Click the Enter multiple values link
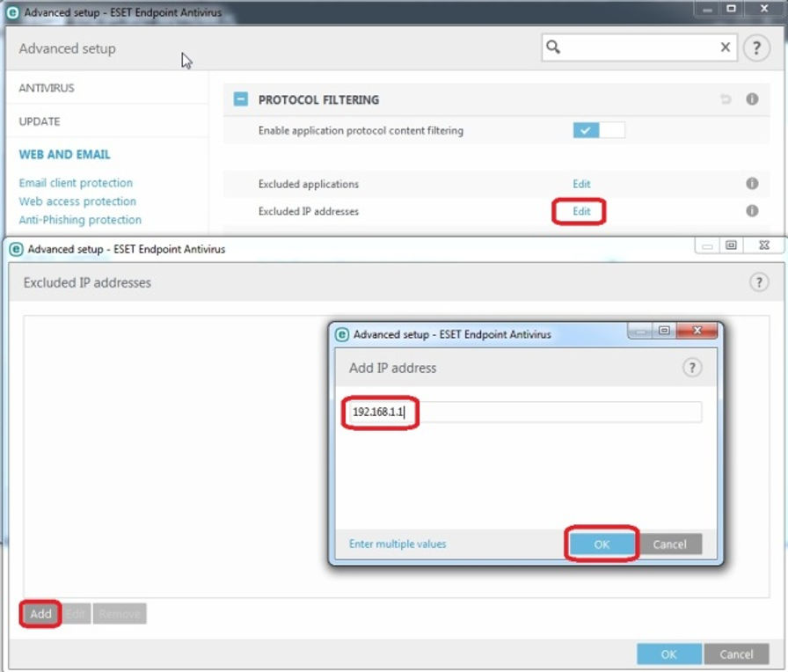788x672 pixels. [x=398, y=544]
